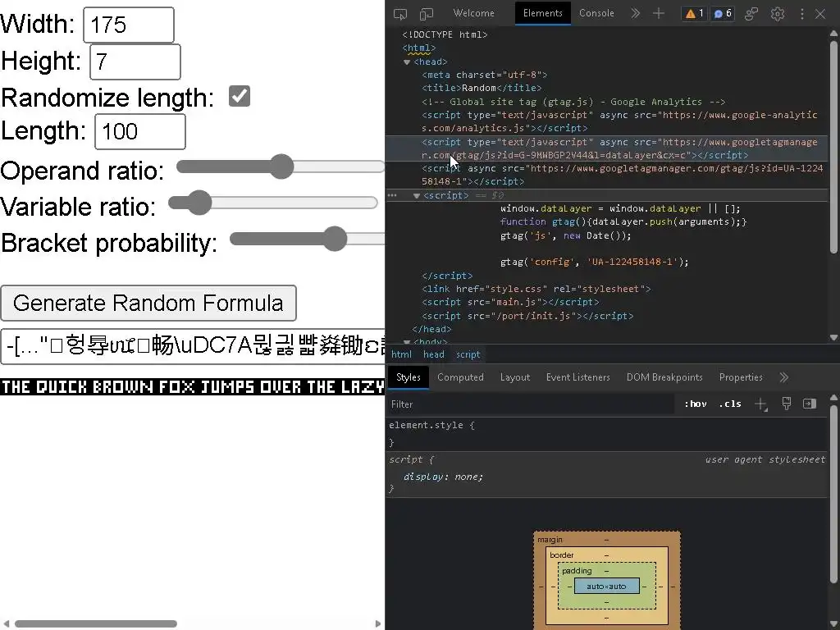Select the Global site tag comment line
840x630 pixels.
[x=573, y=102]
